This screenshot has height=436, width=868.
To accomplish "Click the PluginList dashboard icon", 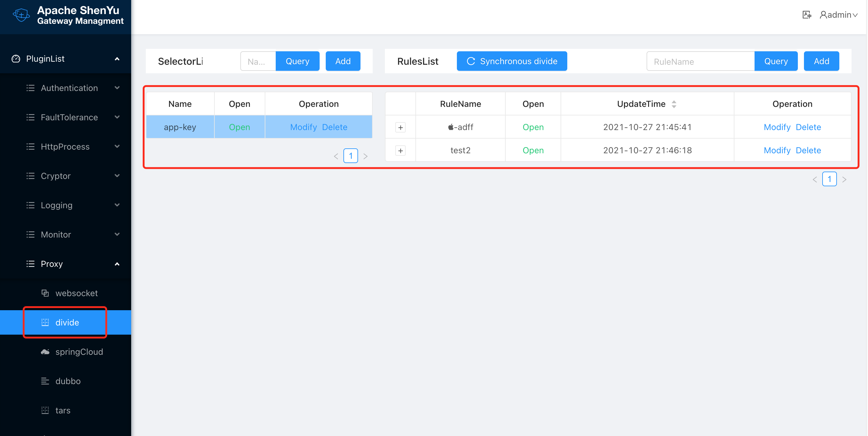I will [16, 59].
